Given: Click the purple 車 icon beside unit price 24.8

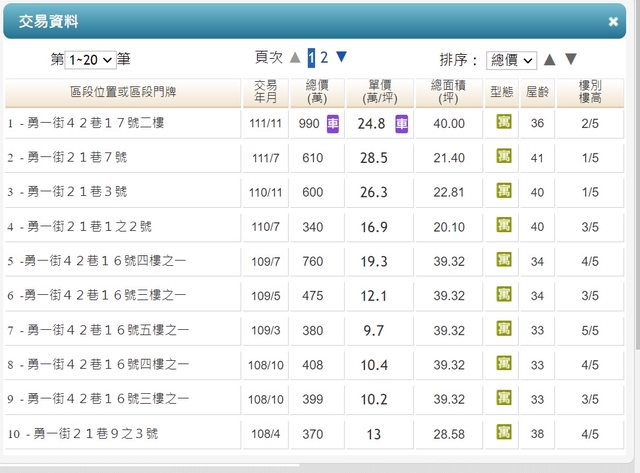Looking at the screenshot, I should (401, 123).
